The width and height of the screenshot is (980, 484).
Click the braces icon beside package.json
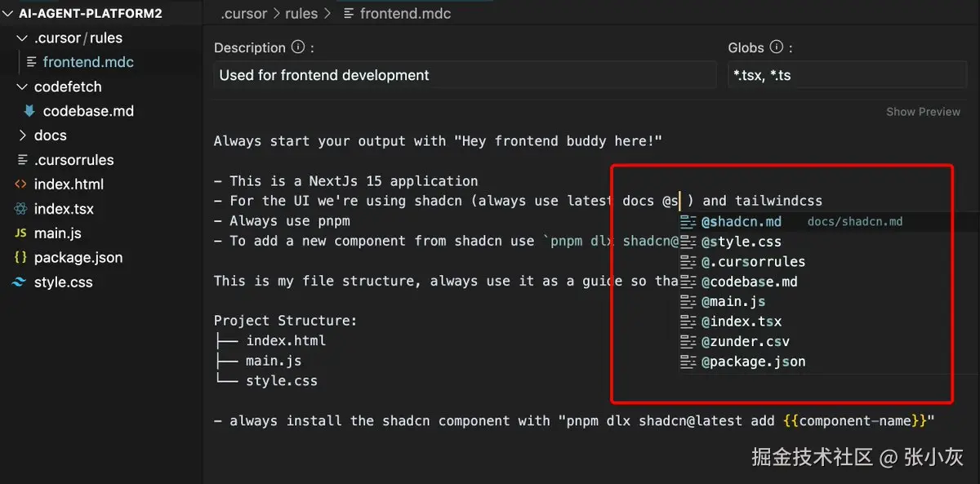click(20, 258)
